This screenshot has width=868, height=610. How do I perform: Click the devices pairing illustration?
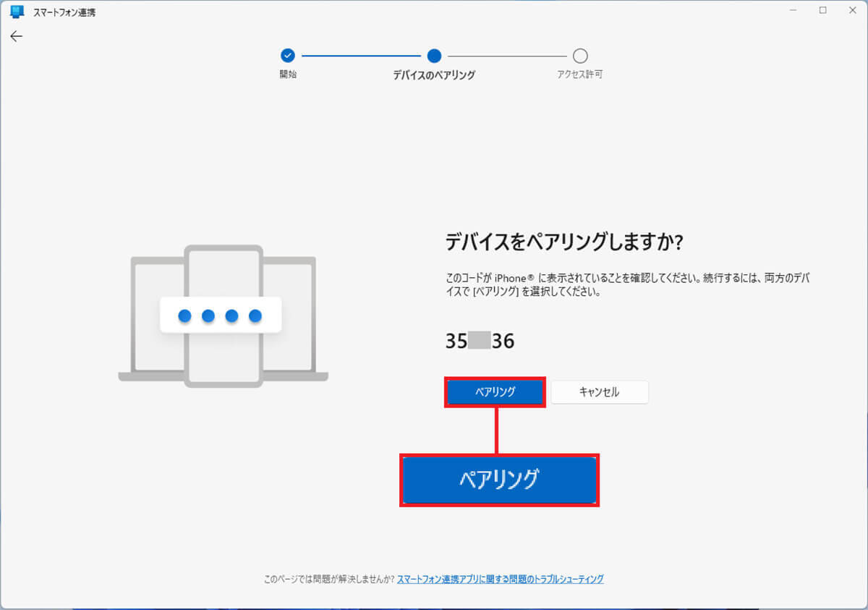tap(223, 316)
